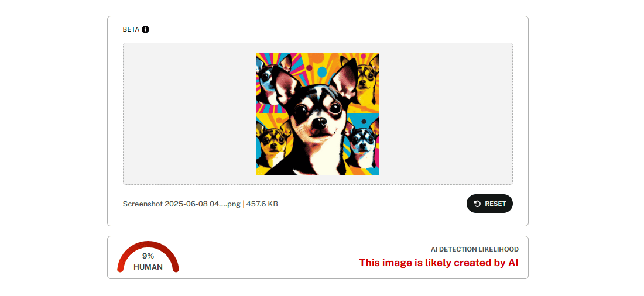
Task: Click the circular arrow icon in RESET
Action: (x=477, y=204)
